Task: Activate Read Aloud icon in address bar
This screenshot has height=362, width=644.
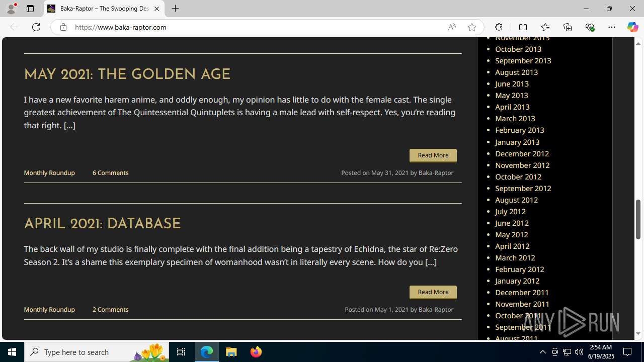Action: (452, 27)
